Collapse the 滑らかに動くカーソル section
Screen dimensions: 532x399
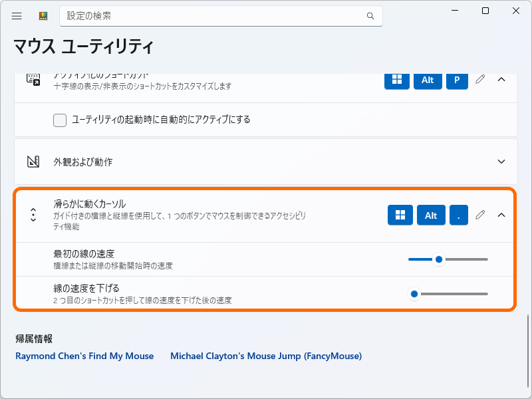[x=501, y=215]
